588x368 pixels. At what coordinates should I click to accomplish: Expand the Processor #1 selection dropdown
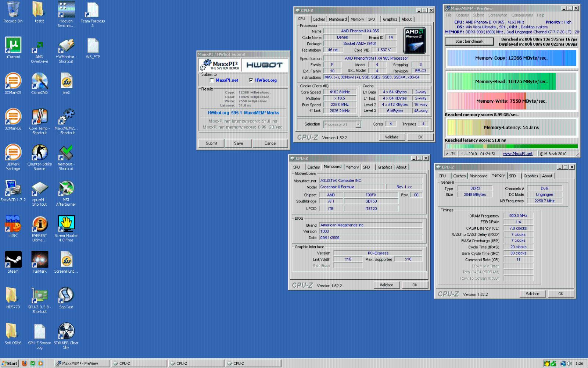[x=358, y=124]
